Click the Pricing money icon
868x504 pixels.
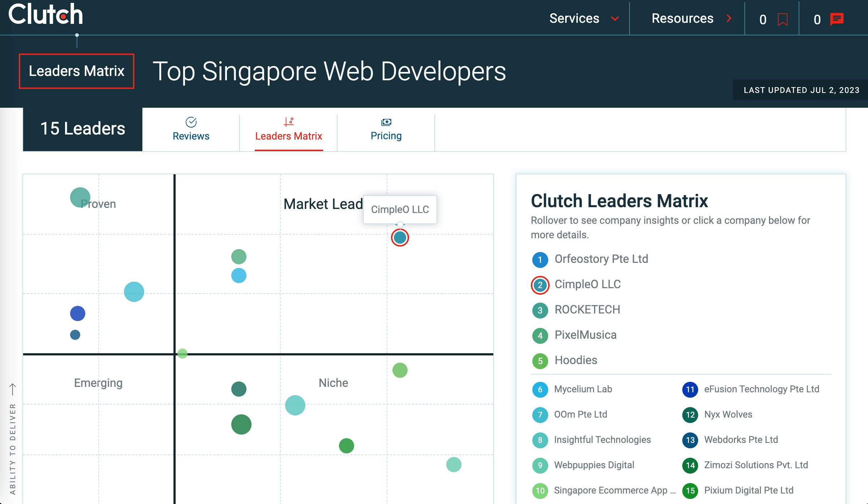tap(386, 122)
